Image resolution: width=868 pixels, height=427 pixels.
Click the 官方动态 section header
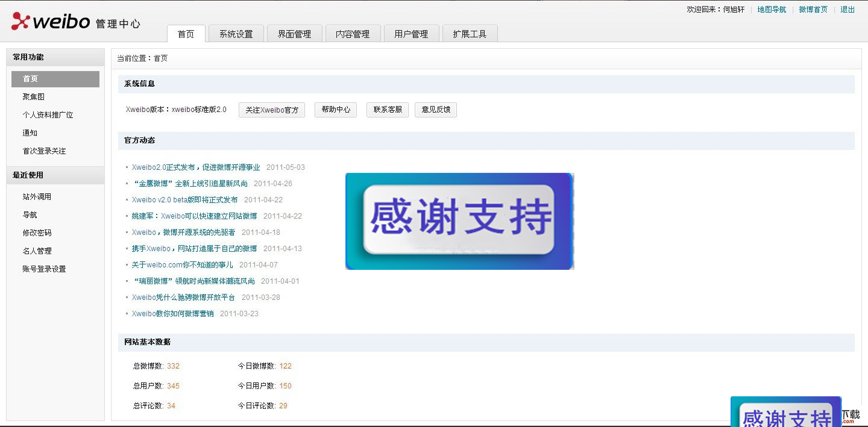tap(486, 140)
